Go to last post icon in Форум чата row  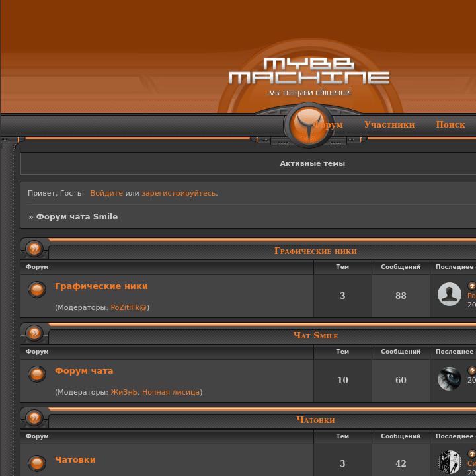[x=472, y=370]
